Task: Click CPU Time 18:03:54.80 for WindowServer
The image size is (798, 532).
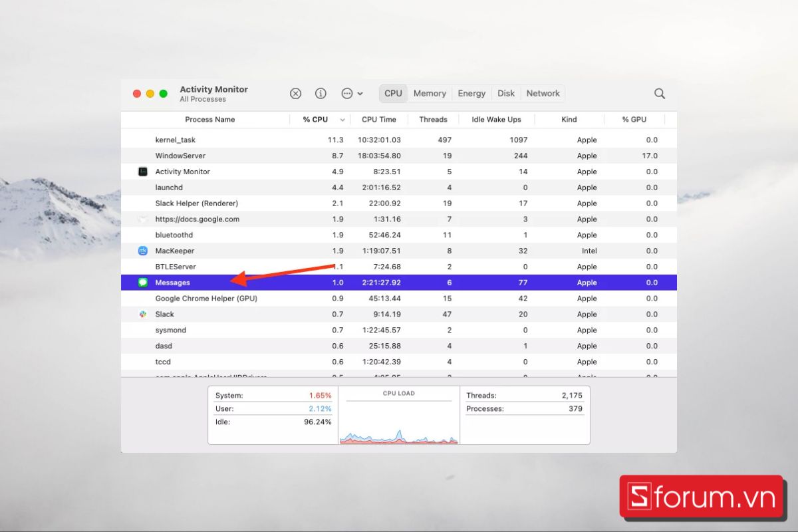Action: [x=379, y=156]
